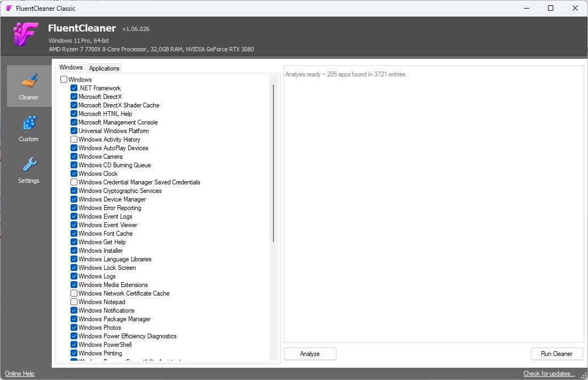Select Windows Notifications label
The image size is (588, 380).
tap(106, 311)
